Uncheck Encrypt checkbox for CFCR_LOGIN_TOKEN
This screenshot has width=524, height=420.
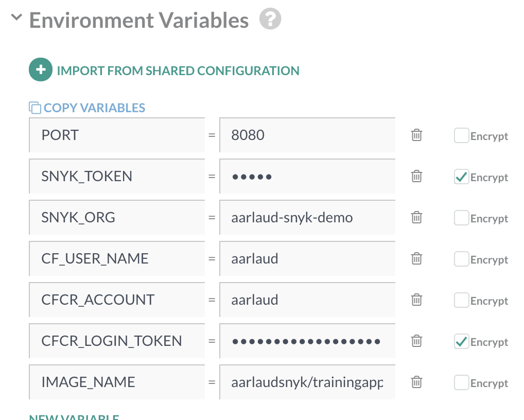(x=461, y=341)
